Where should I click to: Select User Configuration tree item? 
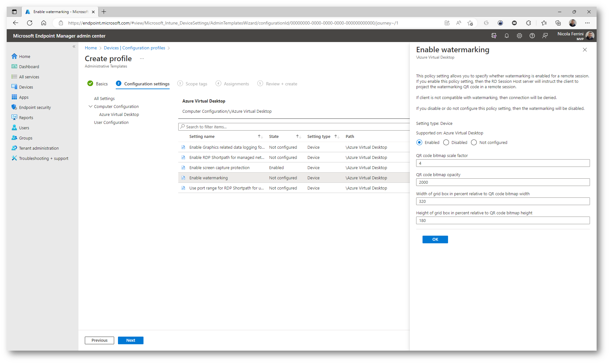pyautogui.click(x=111, y=122)
